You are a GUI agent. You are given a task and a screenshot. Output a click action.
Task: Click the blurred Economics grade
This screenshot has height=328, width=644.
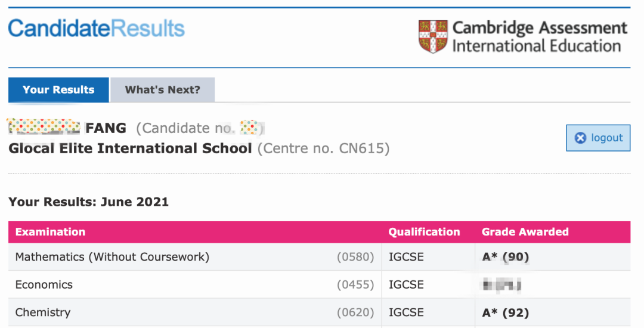pyautogui.click(x=502, y=285)
